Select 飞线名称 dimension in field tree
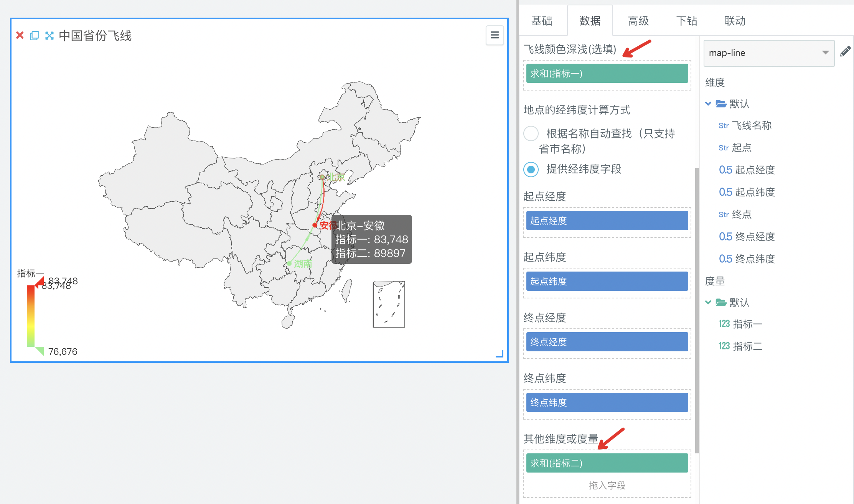854x504 pixels. (751, 125)
